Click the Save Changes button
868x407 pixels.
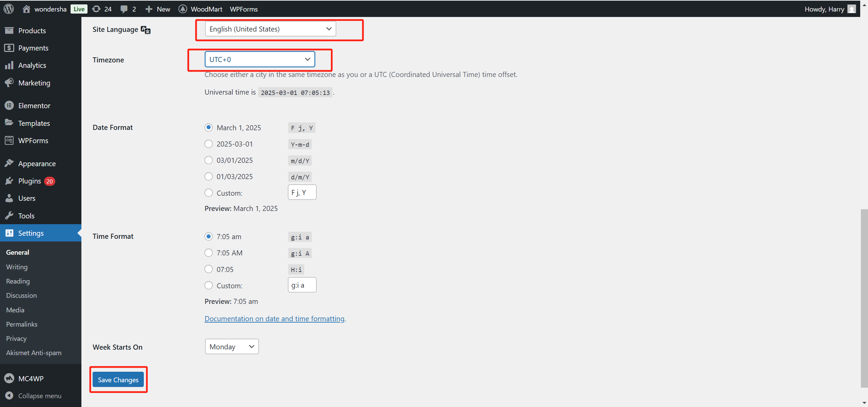118,380
